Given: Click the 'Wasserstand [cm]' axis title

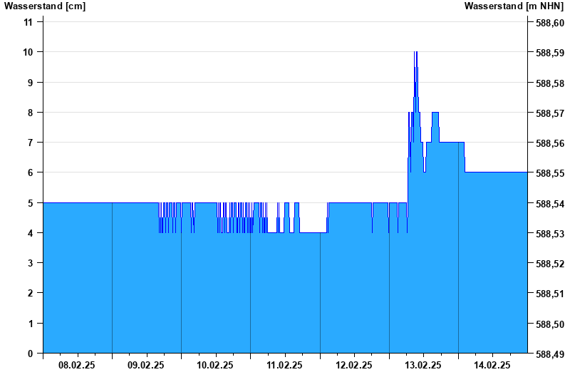Looking at the screenshot, I should 45,6.
